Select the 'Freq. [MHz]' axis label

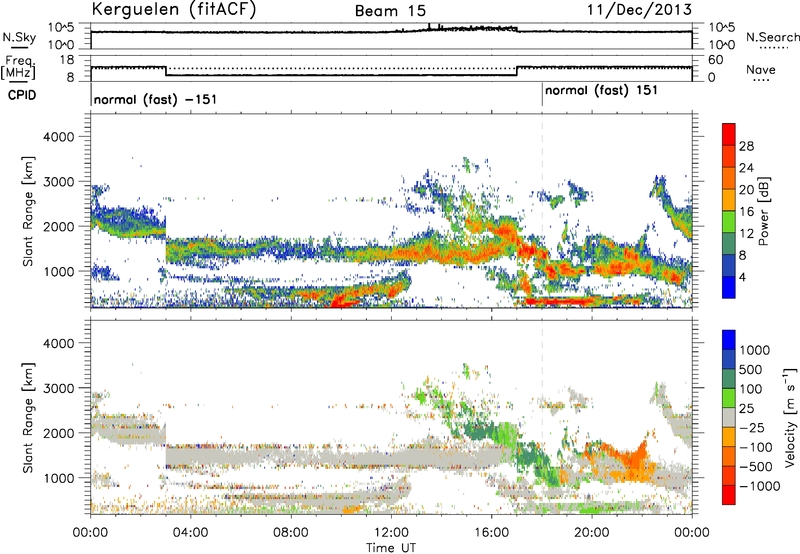pos(18,68)
